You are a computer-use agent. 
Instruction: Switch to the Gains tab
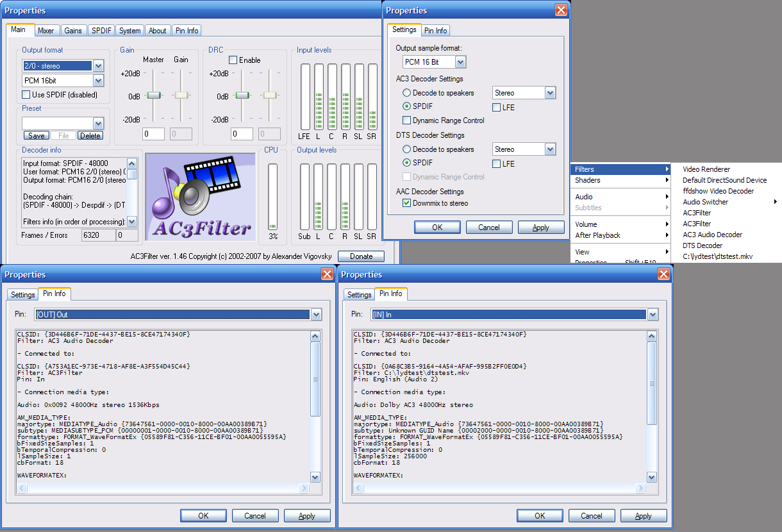[73, 31]
